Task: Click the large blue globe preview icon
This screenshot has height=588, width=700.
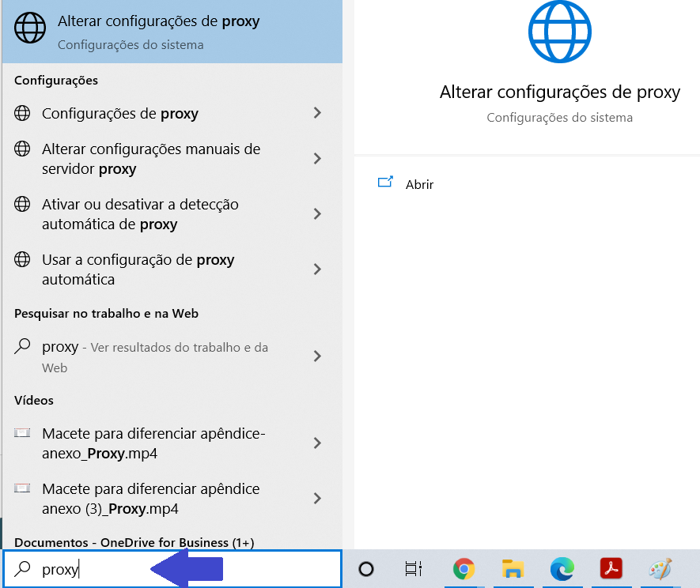Action: (x=560, y=32)
